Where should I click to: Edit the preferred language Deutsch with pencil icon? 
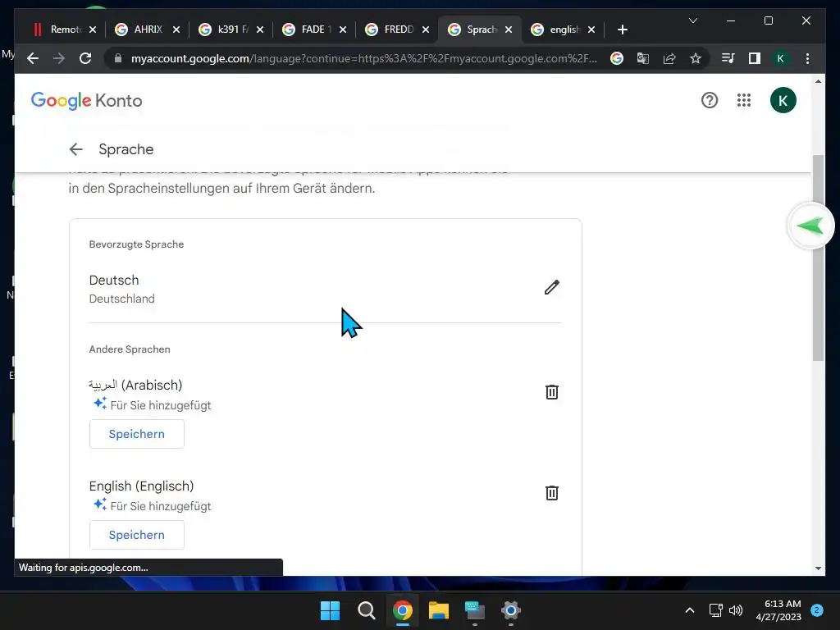(x=552, y=287)
